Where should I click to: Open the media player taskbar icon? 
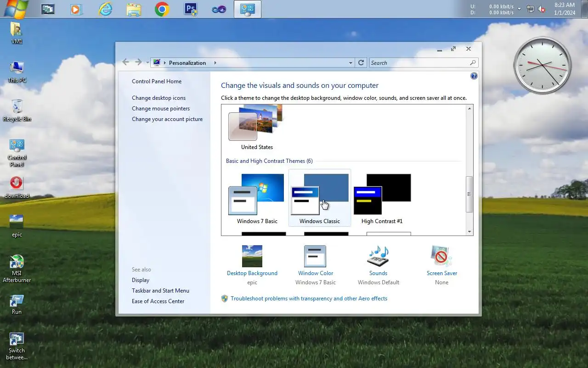[76, 9]
